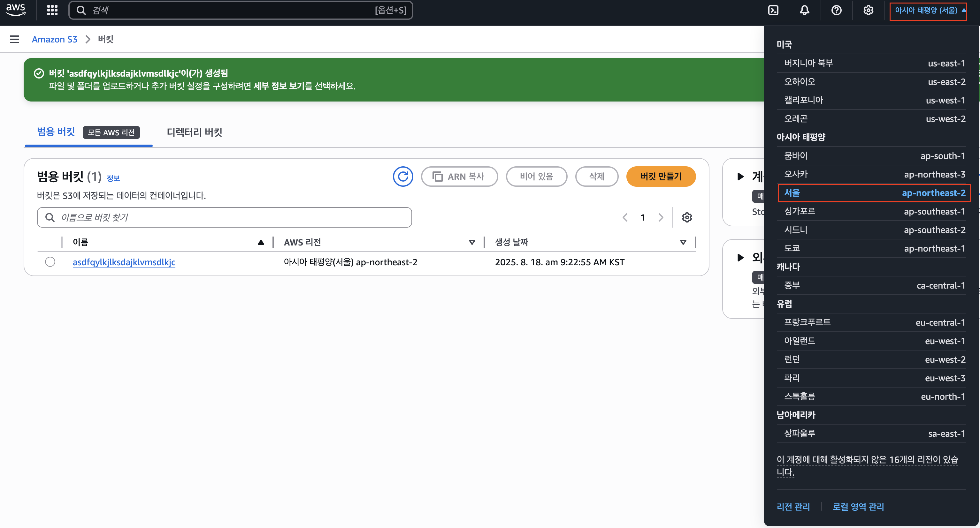
Task: Open the AWS services grid menu
Action: coord(52,10)
